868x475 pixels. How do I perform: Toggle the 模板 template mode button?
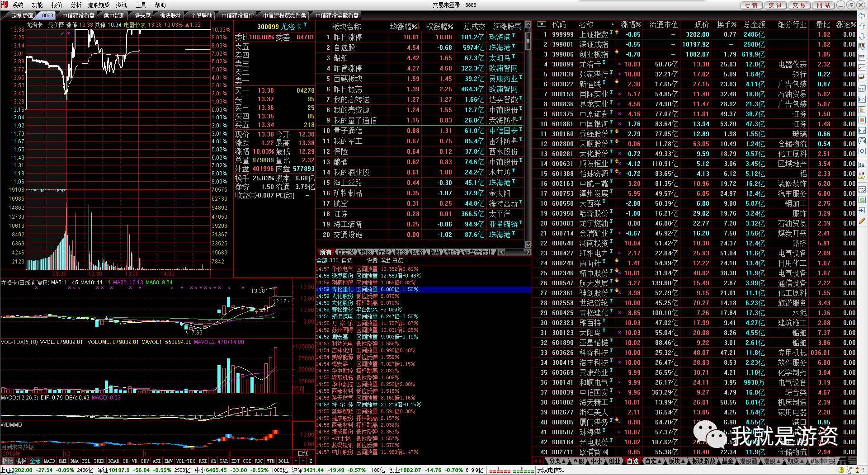tap(21, 461)
